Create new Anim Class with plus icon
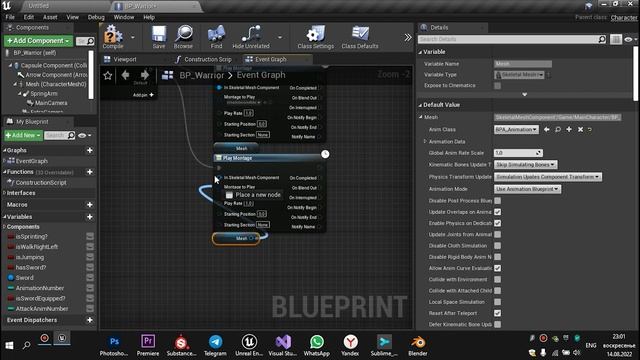This screenshot has height=360, width=640. point(569,129)
